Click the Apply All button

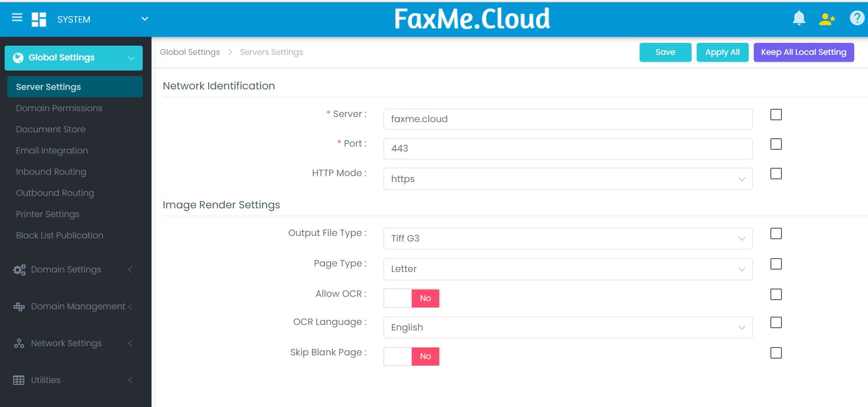point(722,52)
